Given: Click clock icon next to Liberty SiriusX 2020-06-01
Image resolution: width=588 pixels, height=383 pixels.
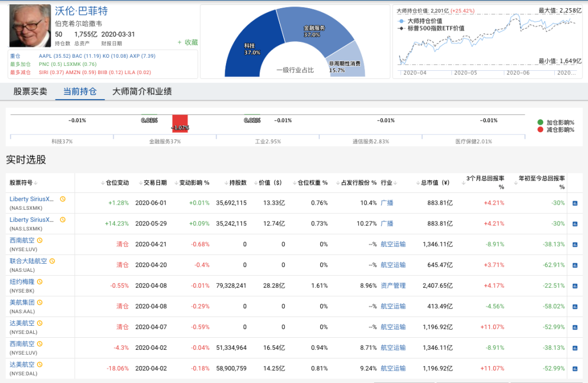Looking at the screenshot, I should (63, 199).
